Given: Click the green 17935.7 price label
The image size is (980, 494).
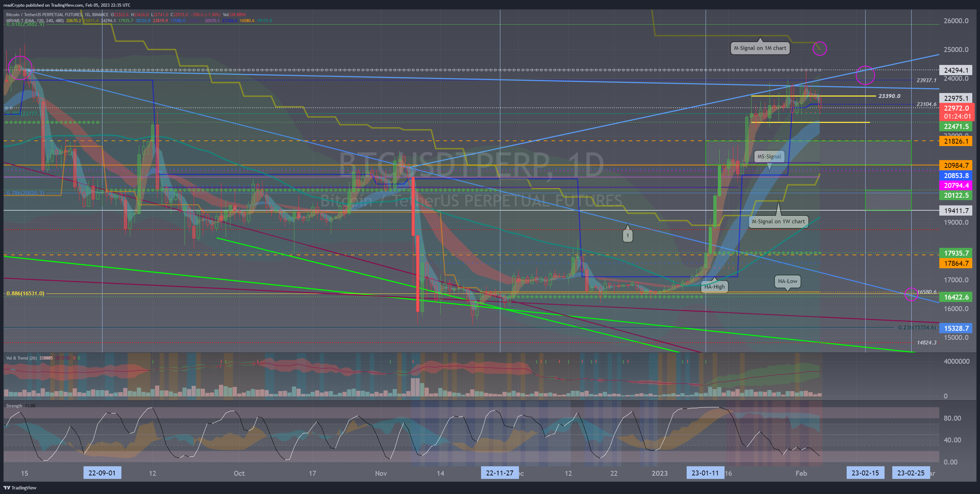Looking at the screenshot, I should pos(956,253).
